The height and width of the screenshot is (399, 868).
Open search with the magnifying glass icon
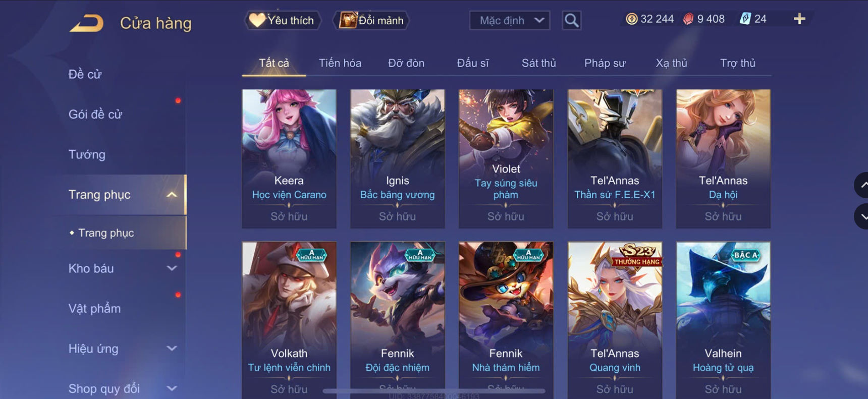click(571, 21)
